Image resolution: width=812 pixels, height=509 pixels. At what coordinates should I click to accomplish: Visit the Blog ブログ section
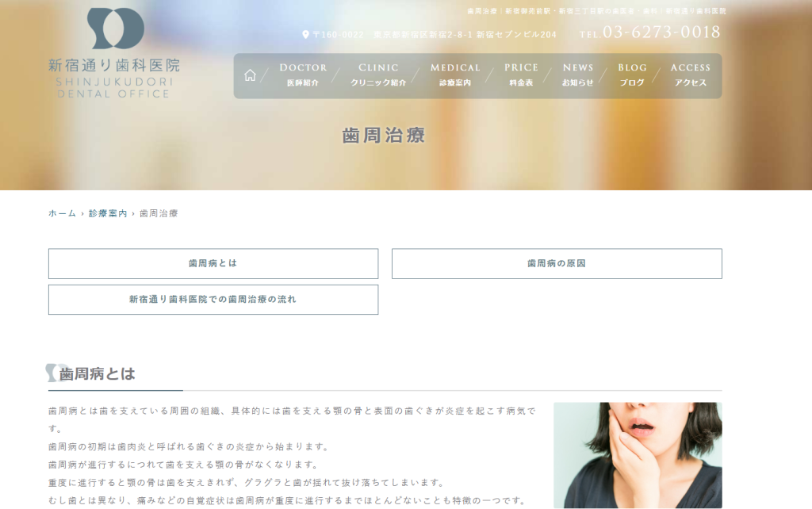[x=632, y=75]
